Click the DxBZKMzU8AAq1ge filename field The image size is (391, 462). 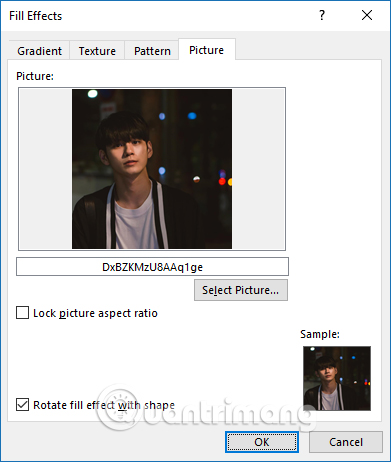(x=152, y=267)
